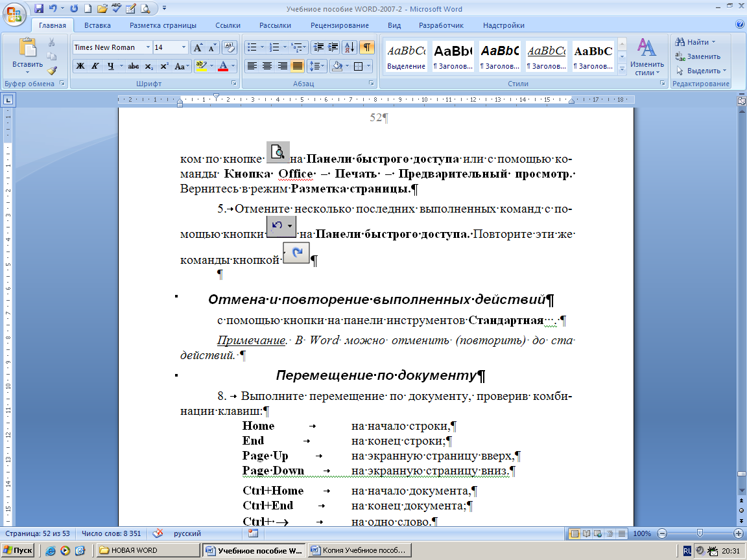Image resolution: width=747 pixels, height=560 pixels.
Task: Switch to Ссылки tab
Action: click(228, 25)
